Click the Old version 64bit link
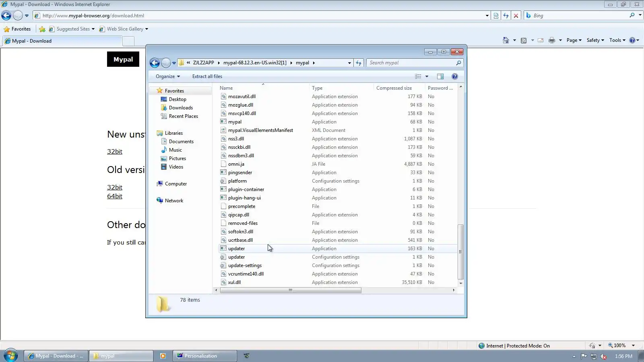The image size is (644, 362). tap(115, 196)
